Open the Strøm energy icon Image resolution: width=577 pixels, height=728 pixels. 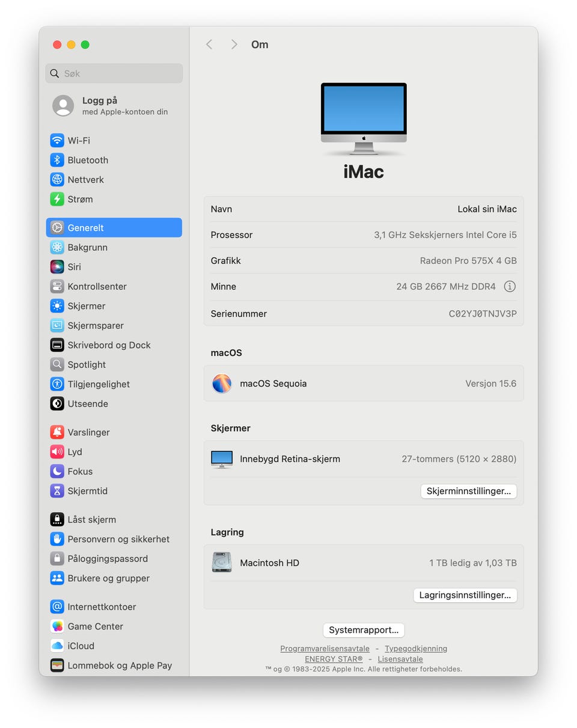coord(57,199)
